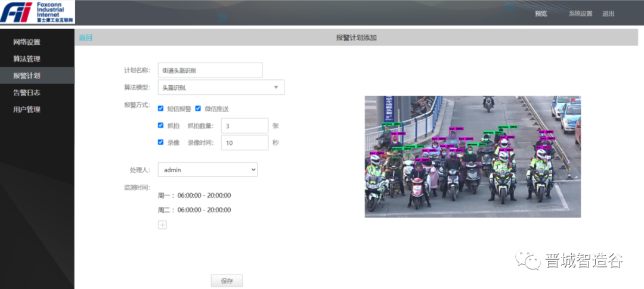644x289 pixels.
Task: Open 用户管理 in the sidebar
Action: tap(27, 110)
